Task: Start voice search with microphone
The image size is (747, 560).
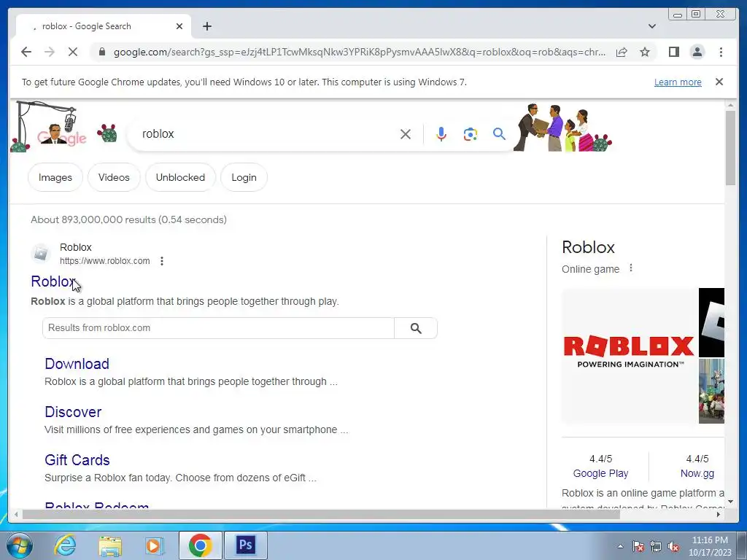Action: coord(441,134)
